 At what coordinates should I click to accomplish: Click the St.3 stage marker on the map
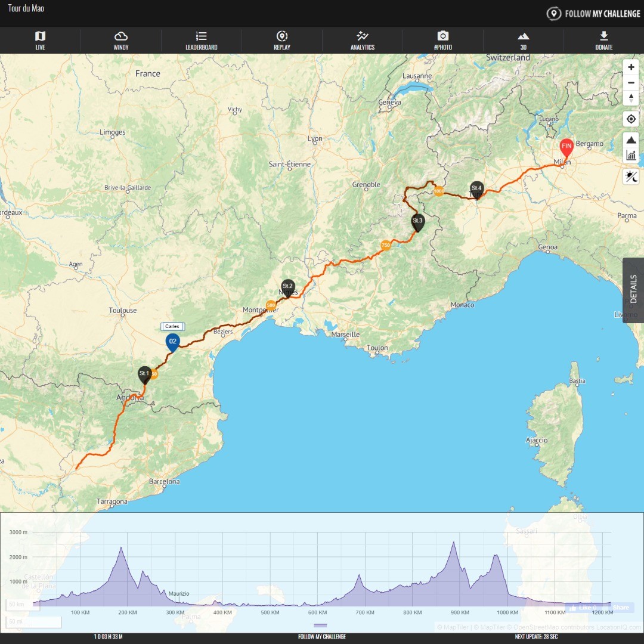pyautogui.click(x=417, y=221)
